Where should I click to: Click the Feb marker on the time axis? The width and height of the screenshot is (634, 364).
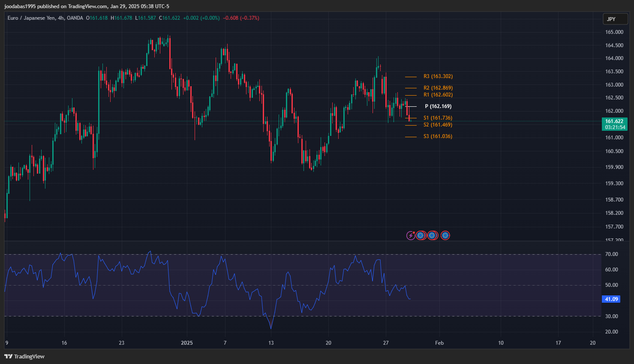(439, 343)
